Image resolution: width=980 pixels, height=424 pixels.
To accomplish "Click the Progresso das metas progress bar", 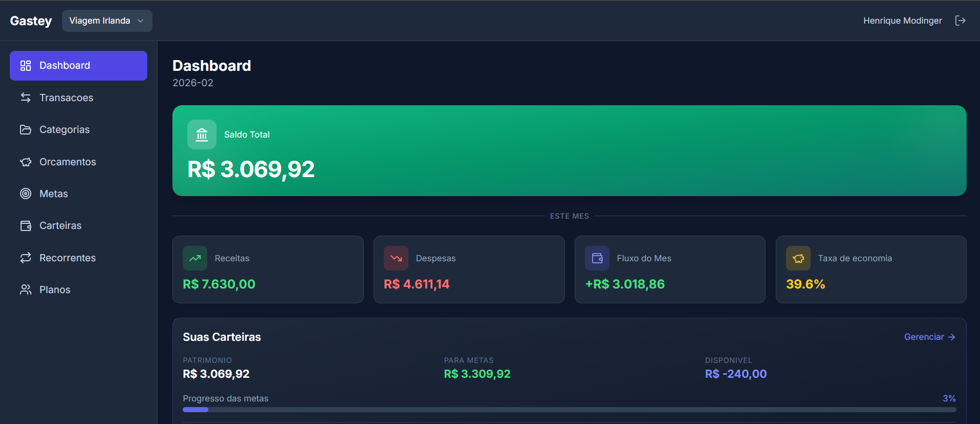I will click(x=569, y=410).
